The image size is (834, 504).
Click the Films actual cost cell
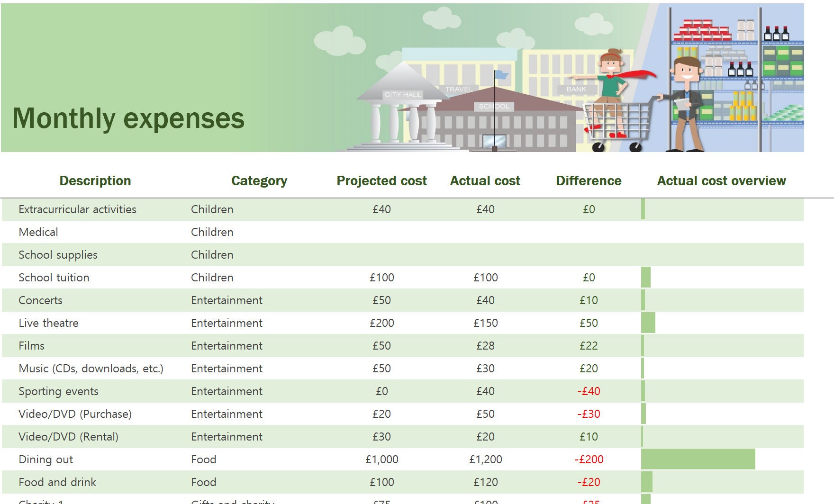coord(485,346)
